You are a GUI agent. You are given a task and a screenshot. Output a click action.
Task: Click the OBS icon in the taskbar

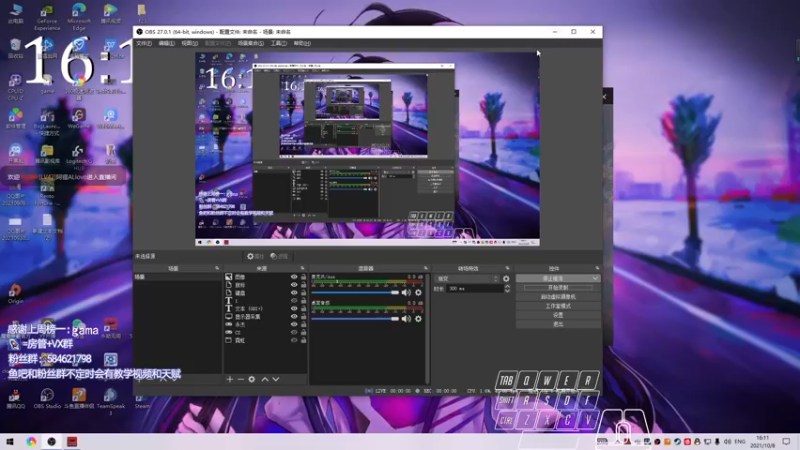pyautogui.click(x=52, y=441)
